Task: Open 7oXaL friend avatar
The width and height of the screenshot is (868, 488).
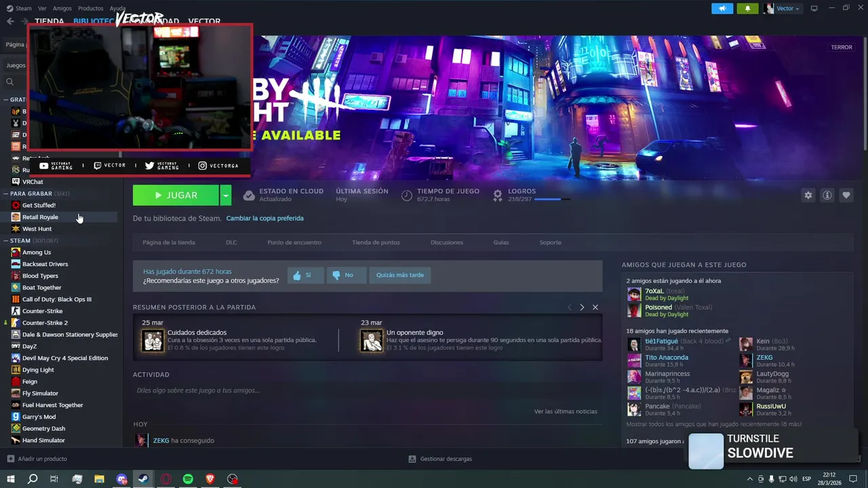Action: click(x=634, y=294)
